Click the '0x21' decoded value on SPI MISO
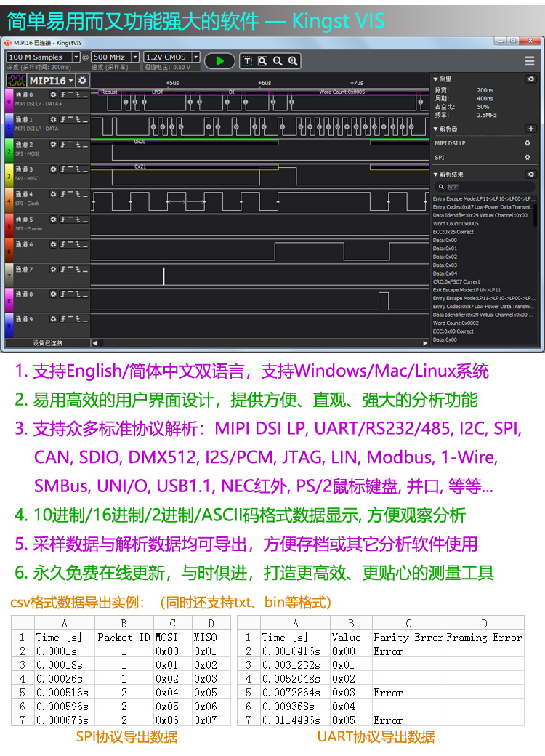Screen dimensions: 545x756 (140, 166)
